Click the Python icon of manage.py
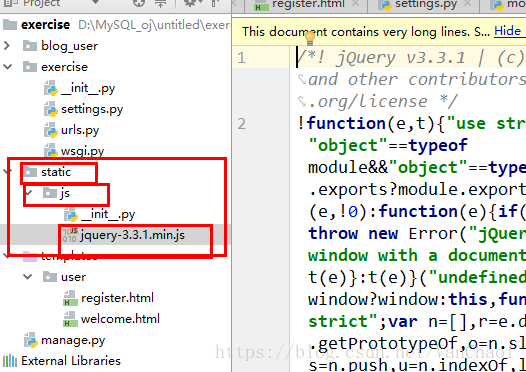Viewport: 526px width, 372px height. [31, 340]
